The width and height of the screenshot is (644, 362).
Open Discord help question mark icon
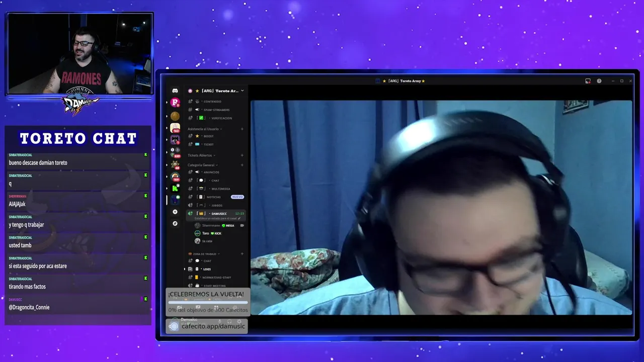[x=599, y=81]
